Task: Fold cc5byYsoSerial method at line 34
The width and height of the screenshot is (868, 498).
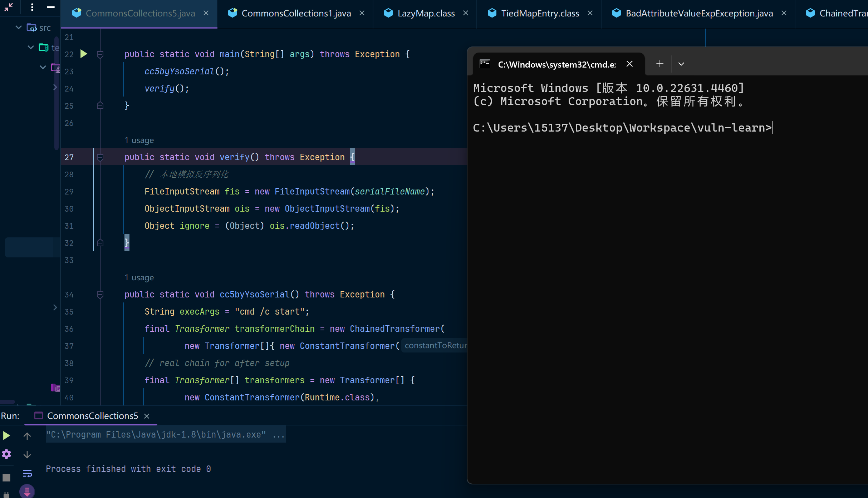Action: (x=100, y=294)
